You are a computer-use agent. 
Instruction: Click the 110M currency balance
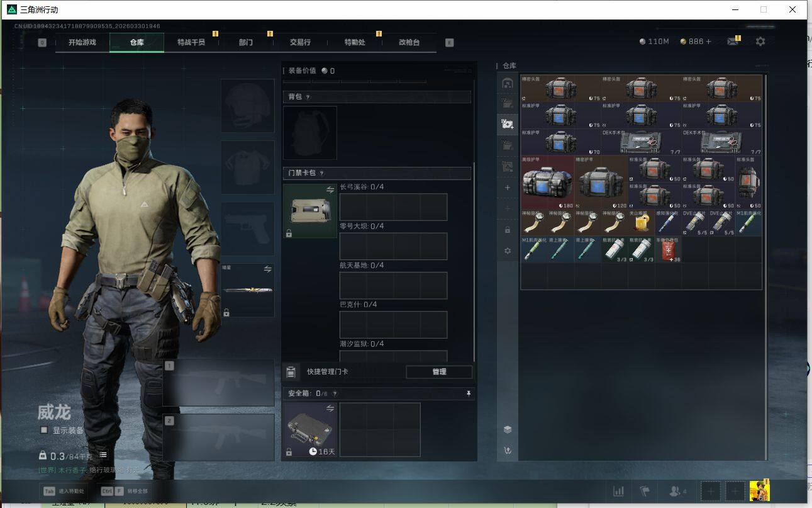coord(654,42)
